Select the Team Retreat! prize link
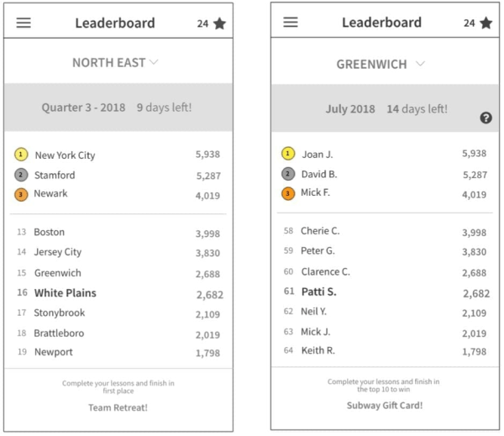 pyautogui.click(x=118, y=407)
